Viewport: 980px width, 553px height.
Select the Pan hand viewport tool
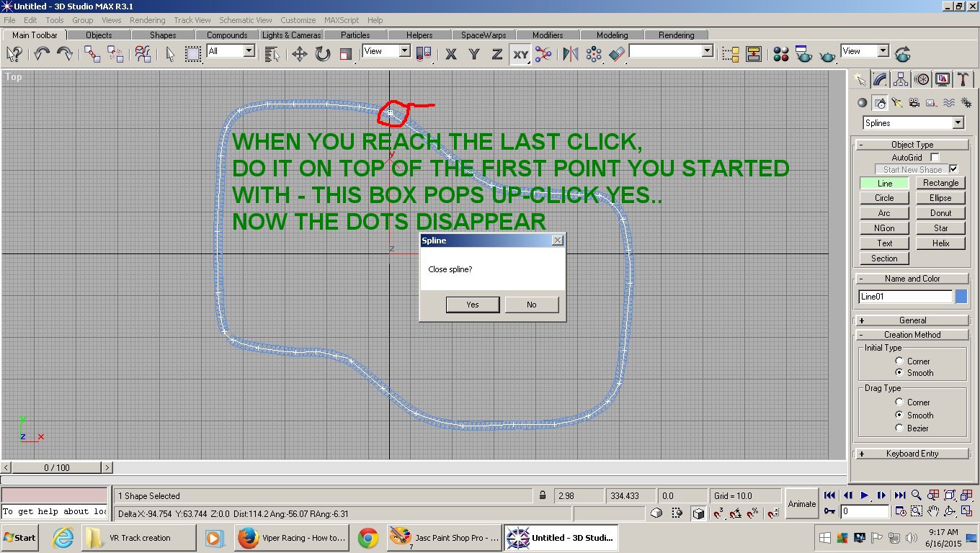933,511
